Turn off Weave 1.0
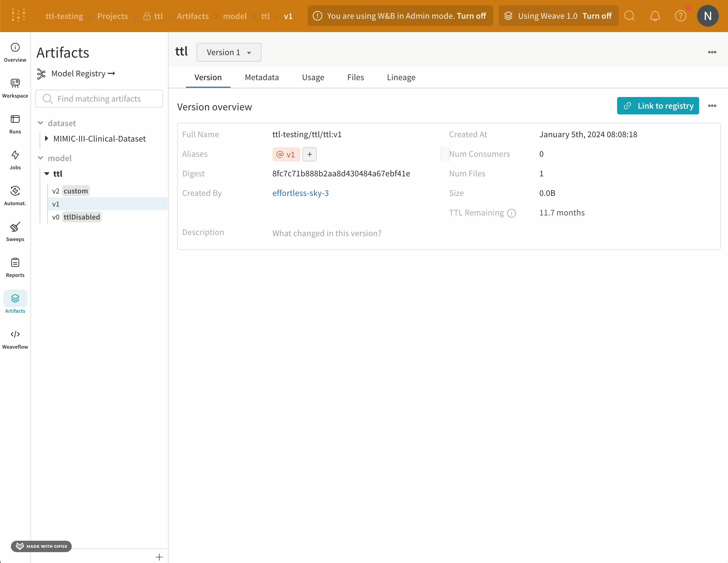 (597, 16)
